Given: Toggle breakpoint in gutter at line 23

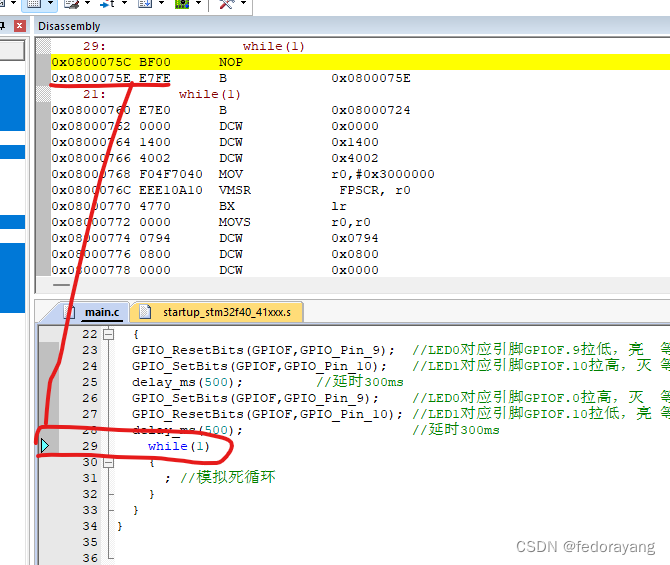Looking at the screenshot, I should tap(45, 350).
